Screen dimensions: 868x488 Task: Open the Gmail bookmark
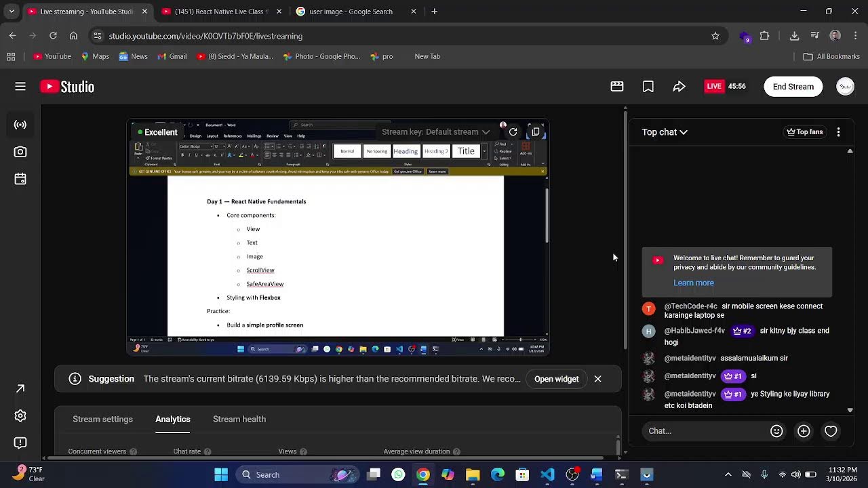point(172,56)
